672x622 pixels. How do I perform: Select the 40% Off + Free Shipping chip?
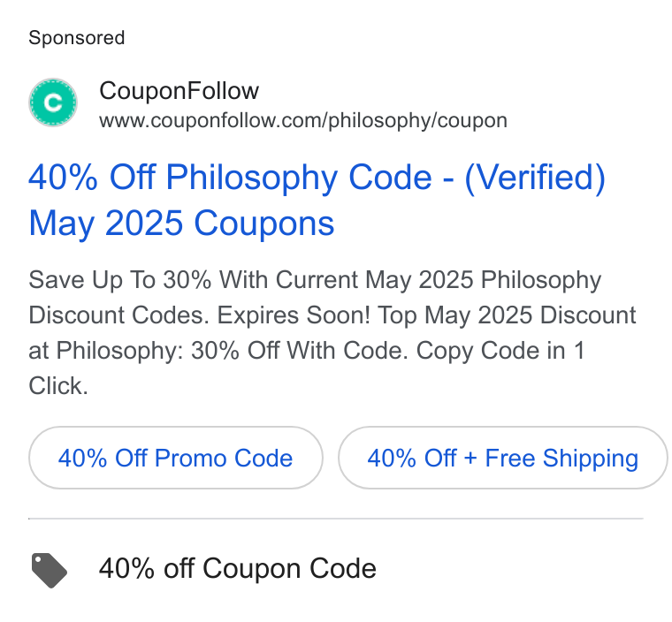[x=503, y=458]
